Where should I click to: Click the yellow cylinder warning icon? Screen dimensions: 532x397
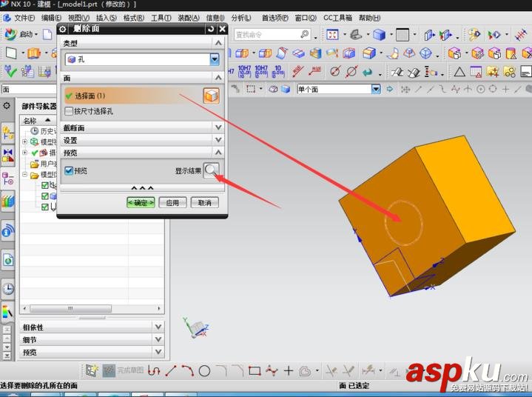click(511, 53)
